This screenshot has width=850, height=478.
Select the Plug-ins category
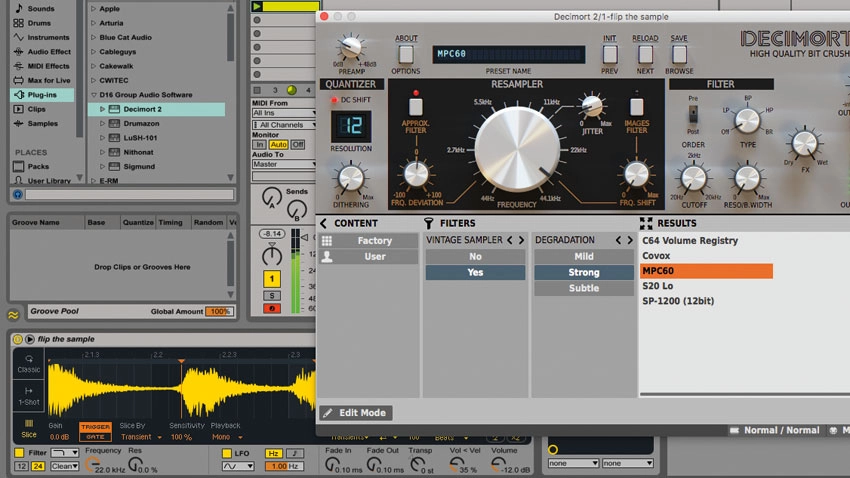click(x=42, y=94)
